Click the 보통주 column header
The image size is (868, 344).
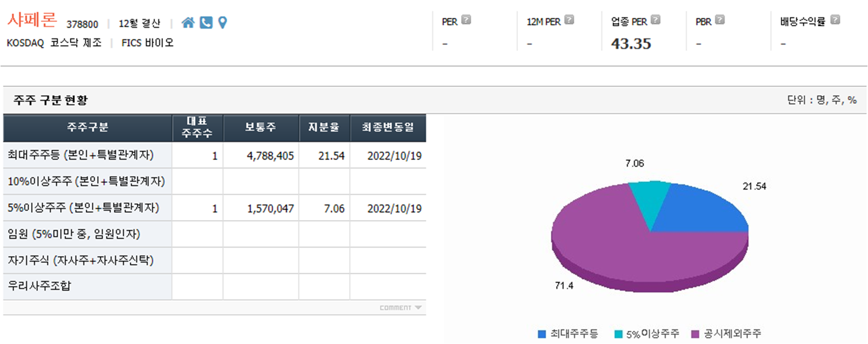click(261, 128)
